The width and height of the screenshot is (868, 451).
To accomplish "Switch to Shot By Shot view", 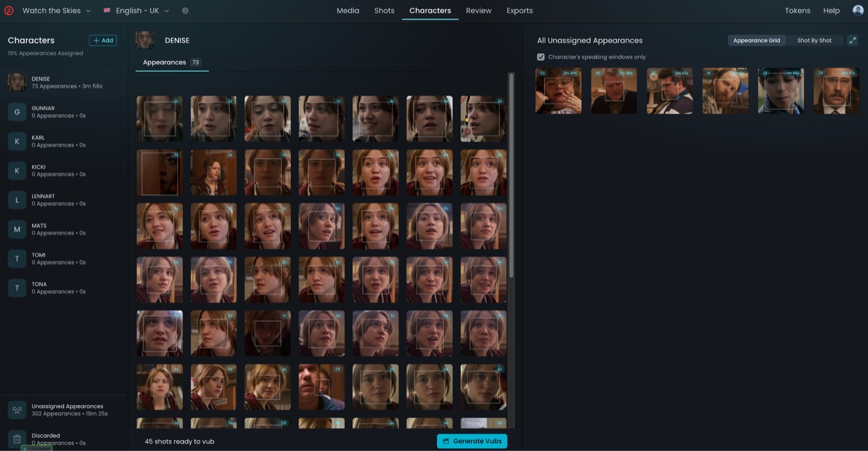I will pyautogui.click(x=814, y=40).
